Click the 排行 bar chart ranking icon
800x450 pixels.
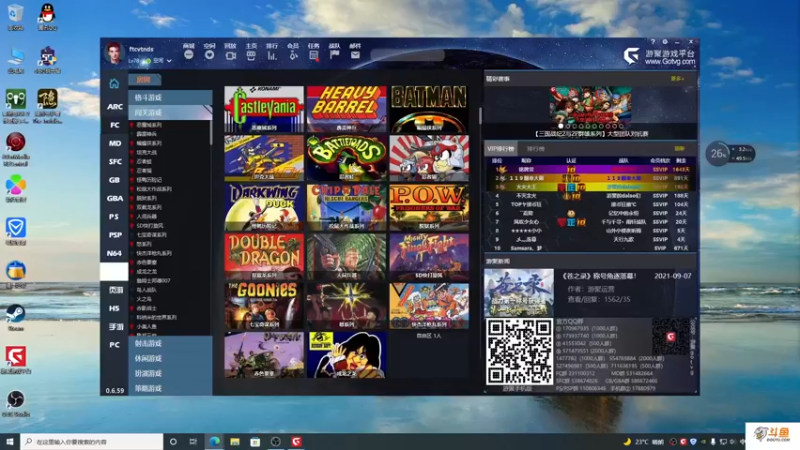pyautogui.click(x=272, y=55)
